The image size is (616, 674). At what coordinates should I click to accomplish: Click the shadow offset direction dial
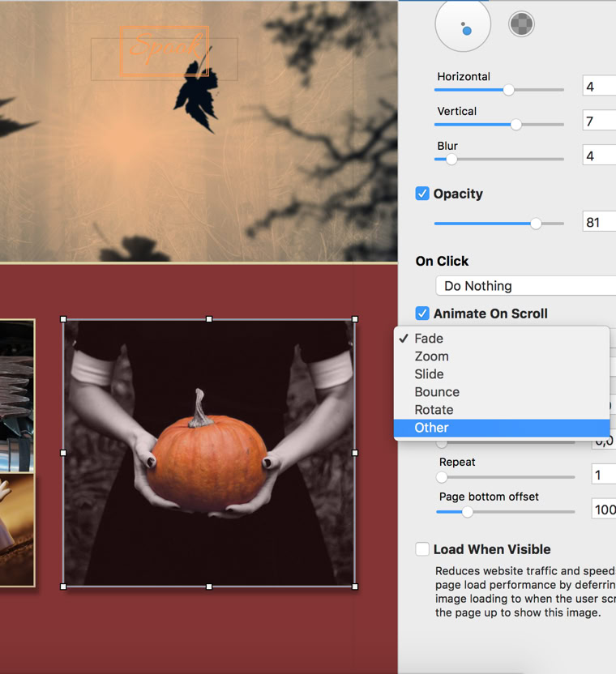click(x=463, y=24)
